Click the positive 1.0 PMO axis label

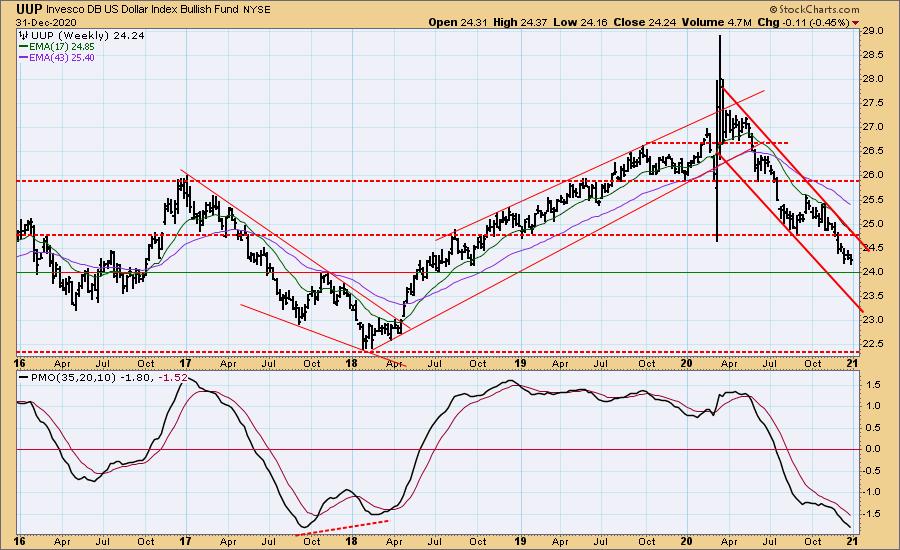[x=873, y=406]
